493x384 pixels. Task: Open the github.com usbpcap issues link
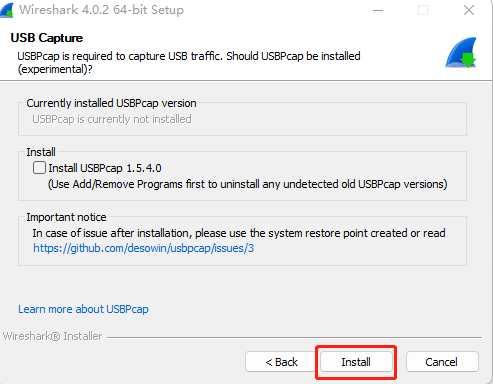coord(143,248)
